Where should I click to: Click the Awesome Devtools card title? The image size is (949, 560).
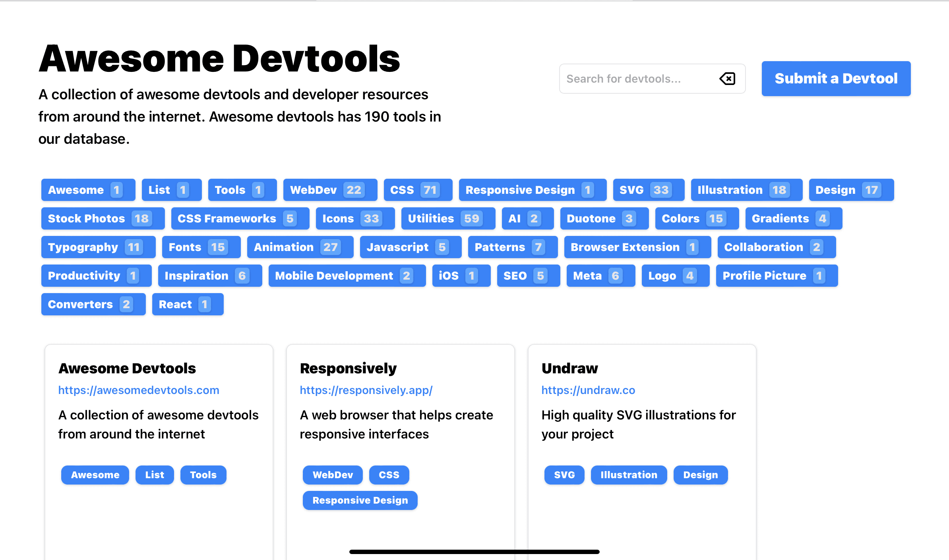(x=127, y=368)
